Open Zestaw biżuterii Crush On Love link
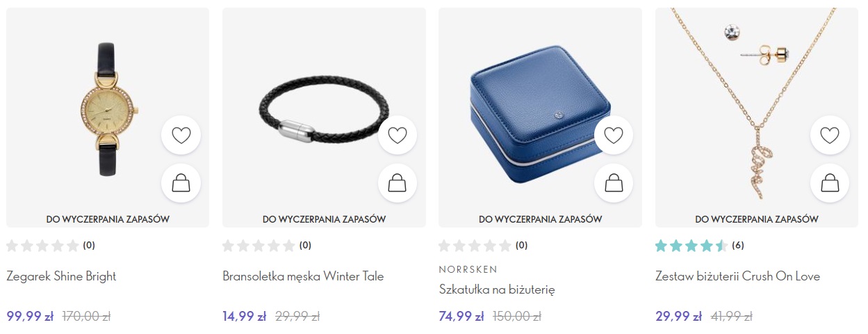868x334 pixels. tap(737, 276)
